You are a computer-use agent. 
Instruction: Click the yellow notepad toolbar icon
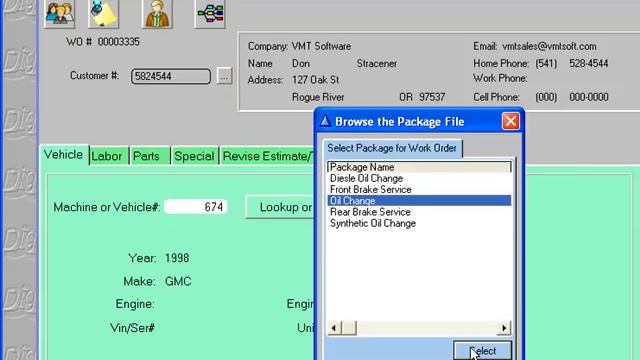tap(103, 13)
